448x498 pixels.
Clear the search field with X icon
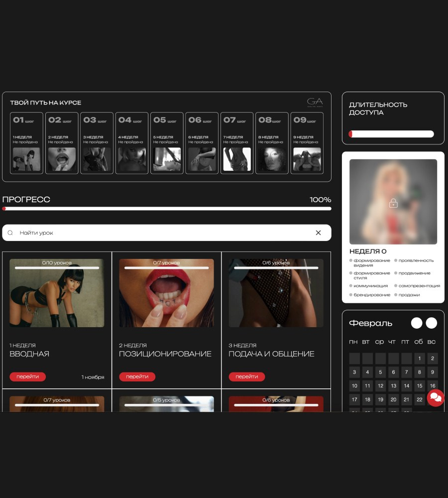[x=318, y=233]
